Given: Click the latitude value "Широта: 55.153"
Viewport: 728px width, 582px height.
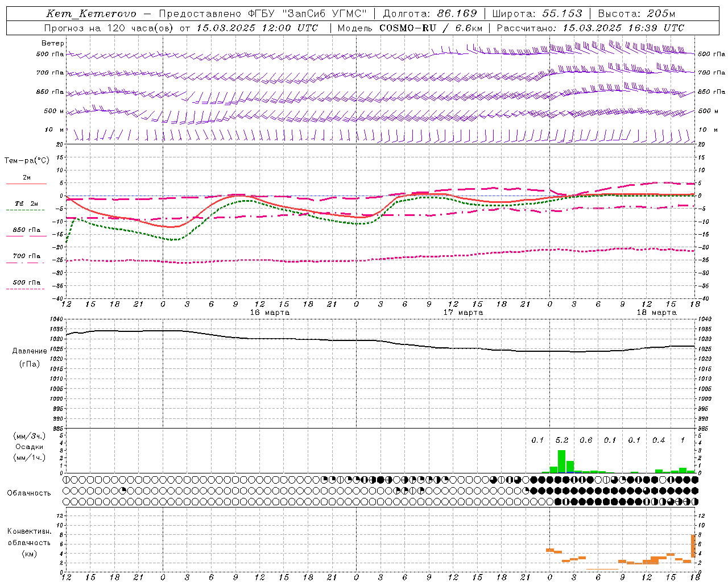Looking at the screenshot, I should tap(537, 14).
